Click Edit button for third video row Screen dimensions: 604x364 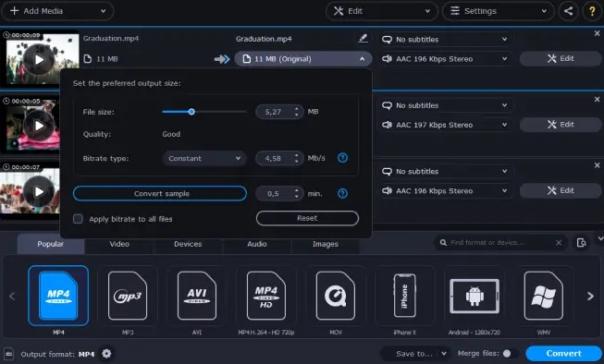[561, 190]
